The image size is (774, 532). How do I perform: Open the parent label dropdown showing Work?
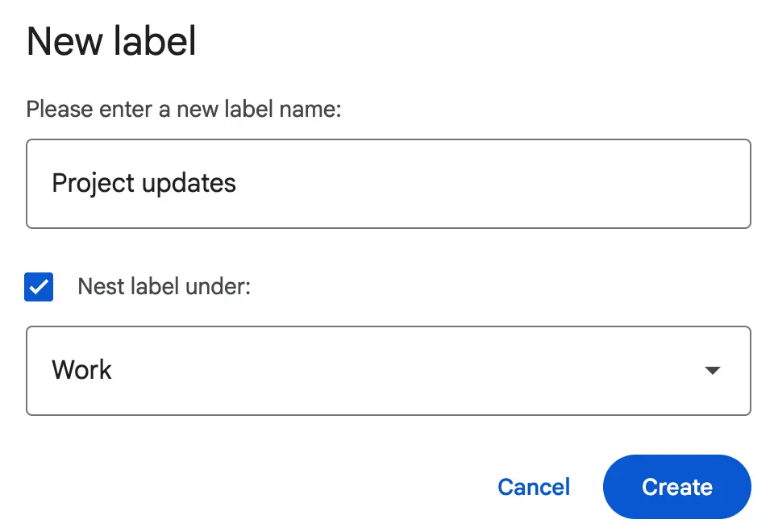pos(389,370)
